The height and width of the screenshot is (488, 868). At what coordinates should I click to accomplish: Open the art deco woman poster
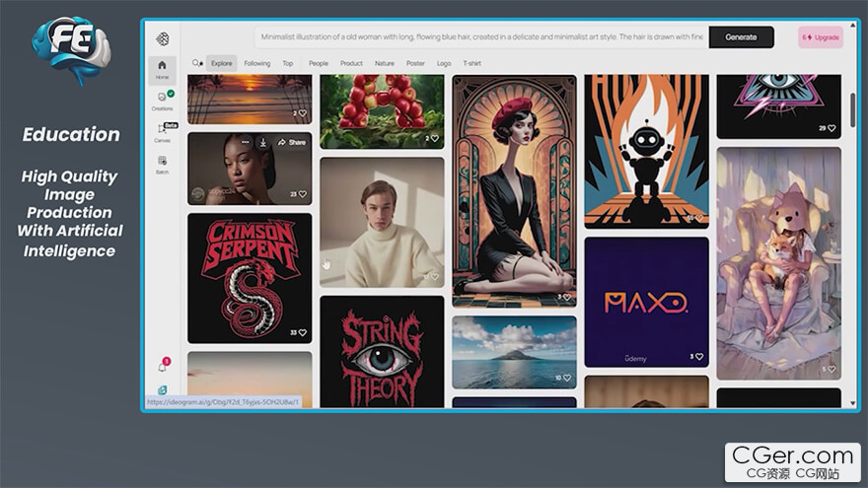point(514,191)
